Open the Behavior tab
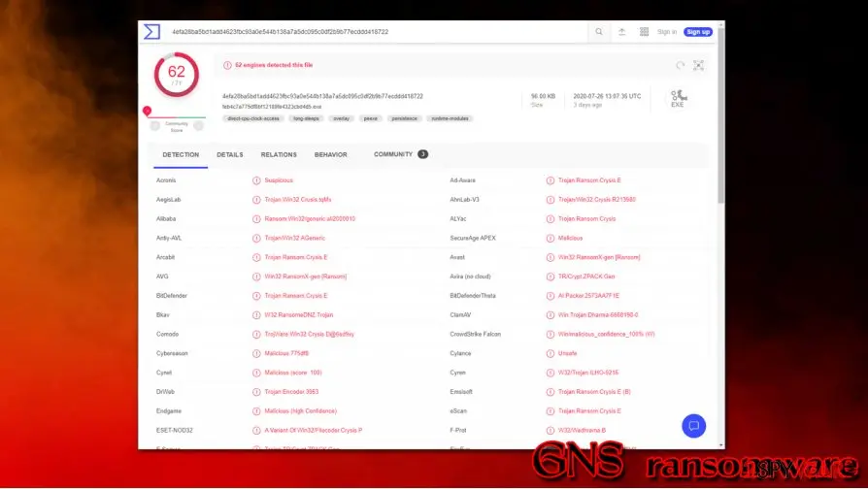The height and width of the screenshot is (489, 868). pos(330,155)
